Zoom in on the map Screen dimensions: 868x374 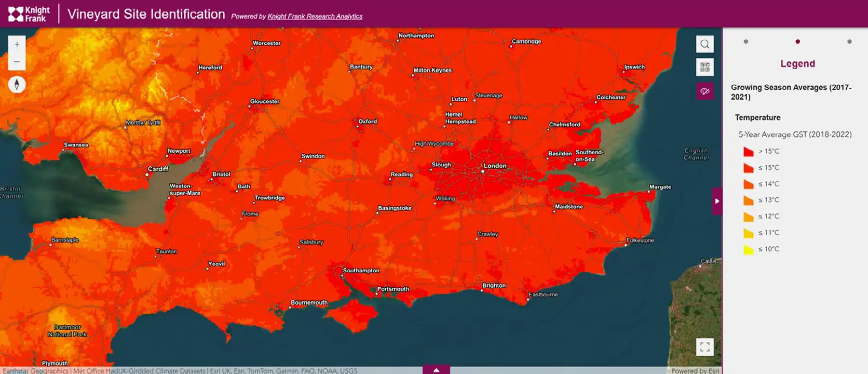tap(17, 44)
